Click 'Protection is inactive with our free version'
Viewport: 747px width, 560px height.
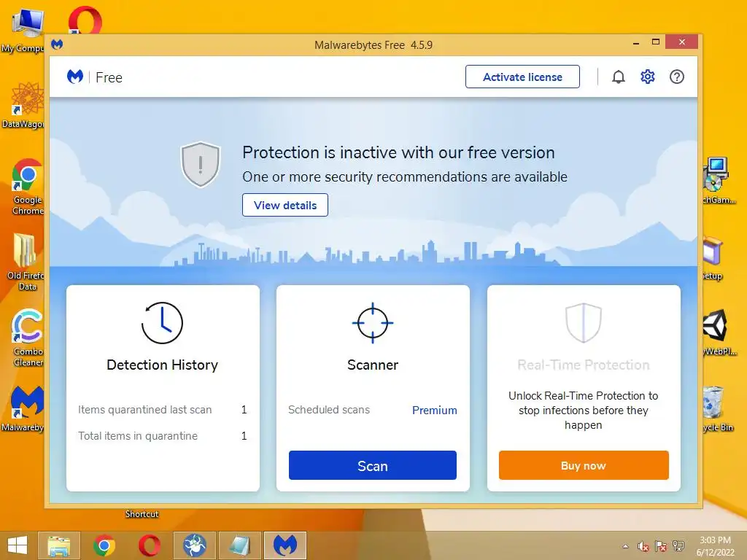point(398,152)
